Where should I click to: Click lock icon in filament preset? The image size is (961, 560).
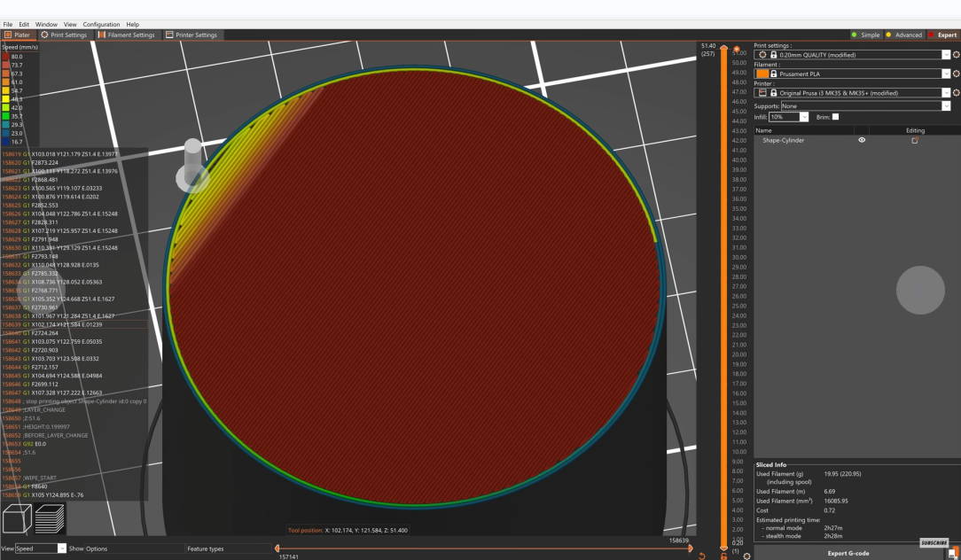point(773,74)
